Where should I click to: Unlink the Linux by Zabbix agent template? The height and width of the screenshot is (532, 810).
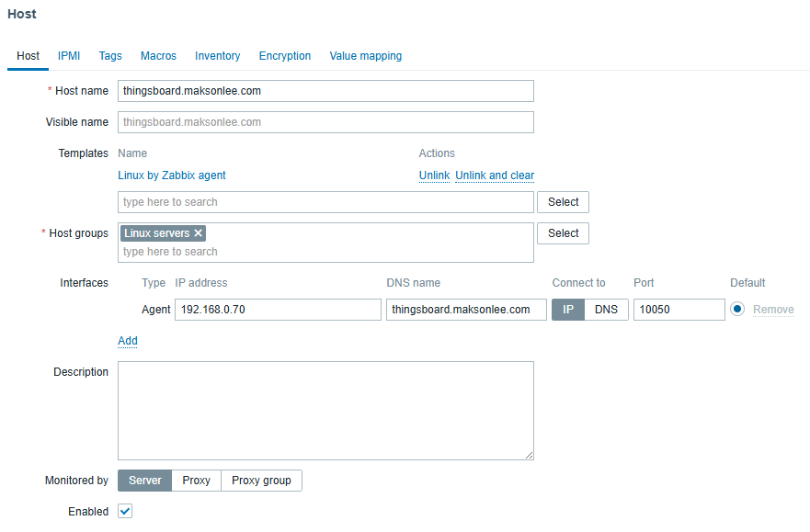click(435, 175)
